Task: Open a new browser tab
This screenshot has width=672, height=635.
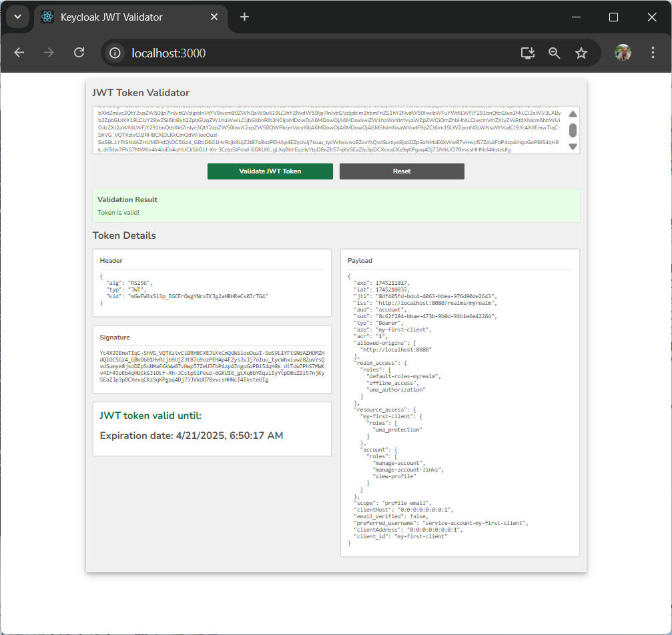Action: [244, 17]
